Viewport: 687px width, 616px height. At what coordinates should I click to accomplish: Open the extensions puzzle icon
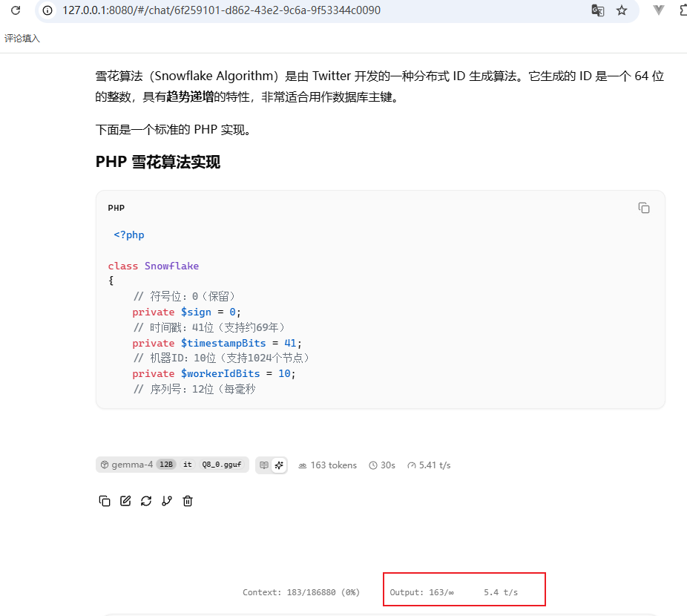683,10
